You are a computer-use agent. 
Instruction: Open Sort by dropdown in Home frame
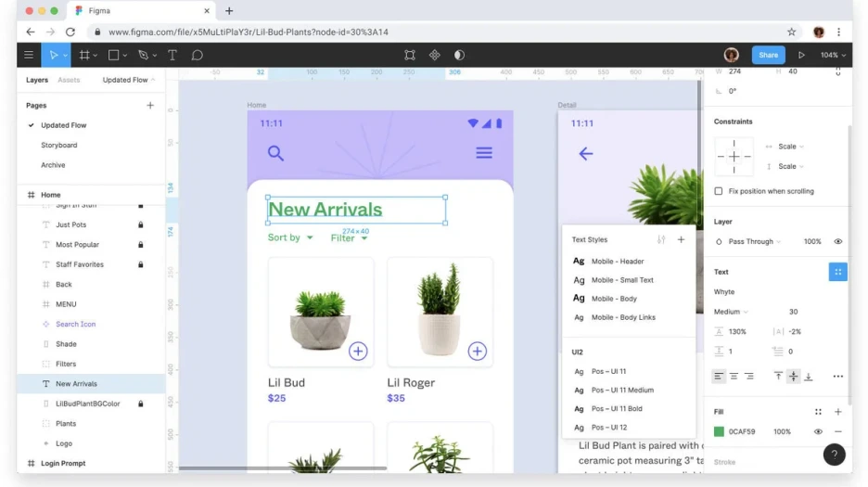290,237
